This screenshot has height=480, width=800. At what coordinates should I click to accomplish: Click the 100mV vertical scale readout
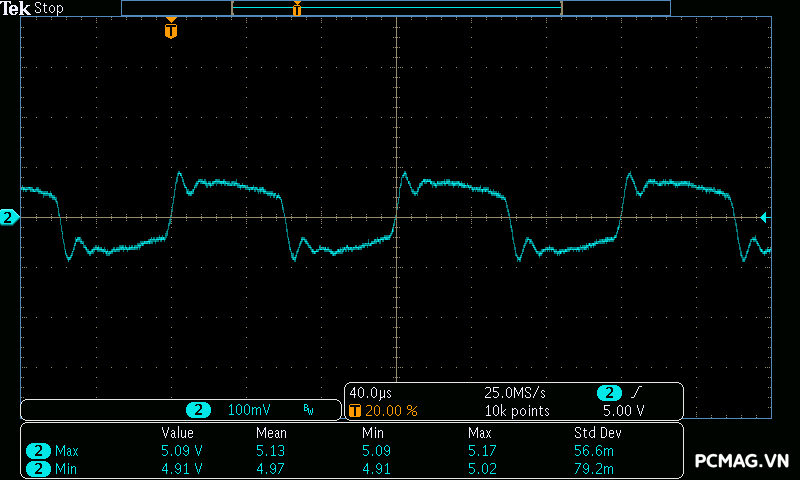coord(249,410)
